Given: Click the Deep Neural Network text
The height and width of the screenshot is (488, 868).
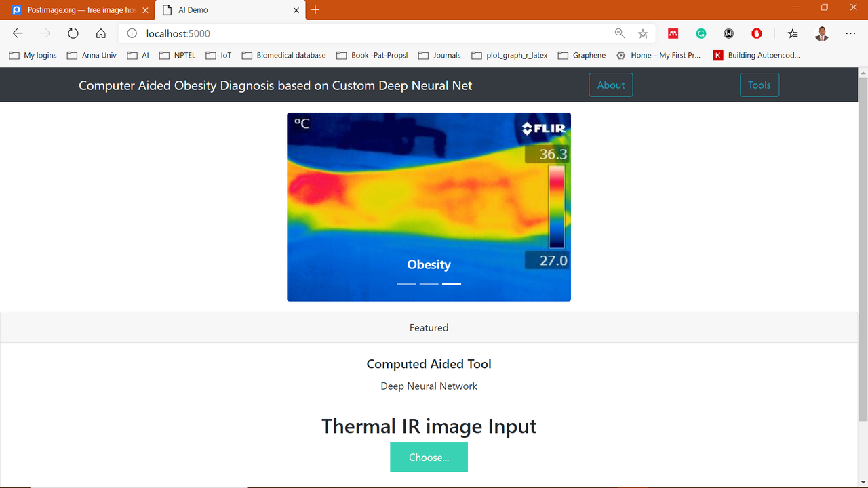Looking at the screenshot, I should pos(429,386).
